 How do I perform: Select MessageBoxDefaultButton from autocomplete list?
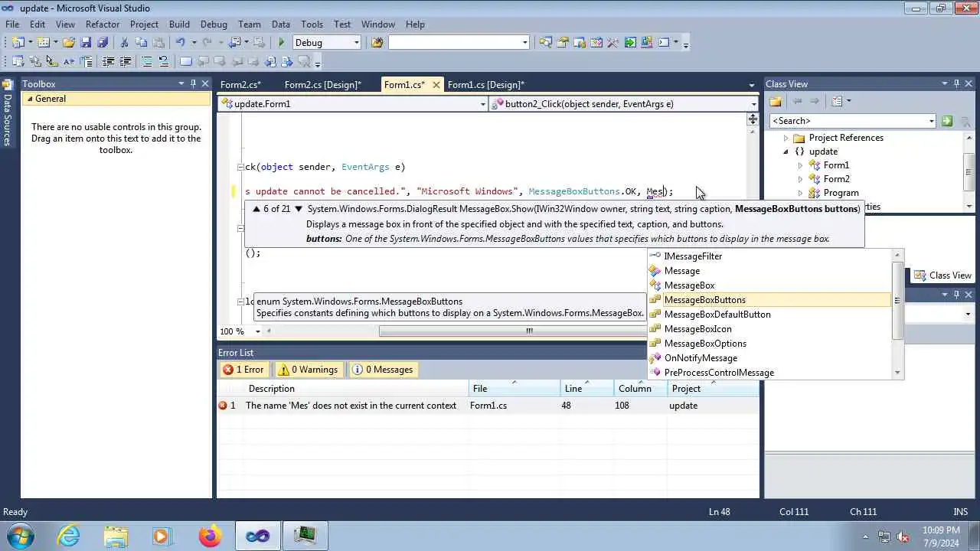click(x=717, y=315)
